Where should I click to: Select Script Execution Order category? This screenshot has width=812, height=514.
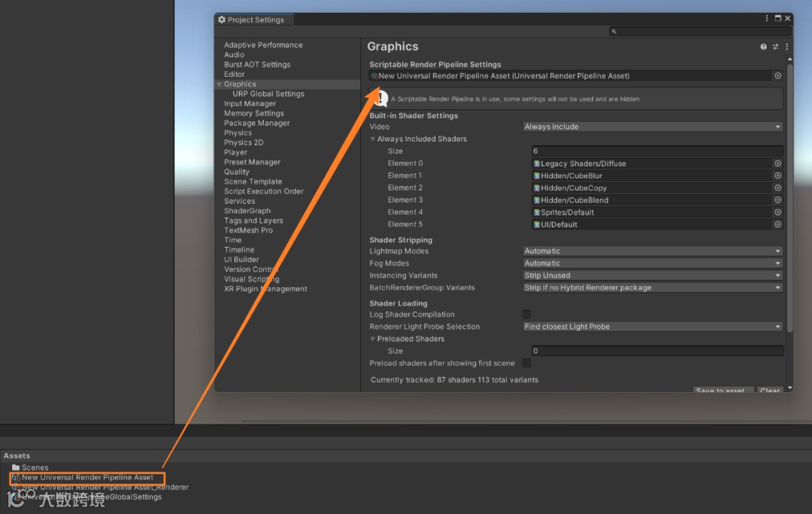264,191
